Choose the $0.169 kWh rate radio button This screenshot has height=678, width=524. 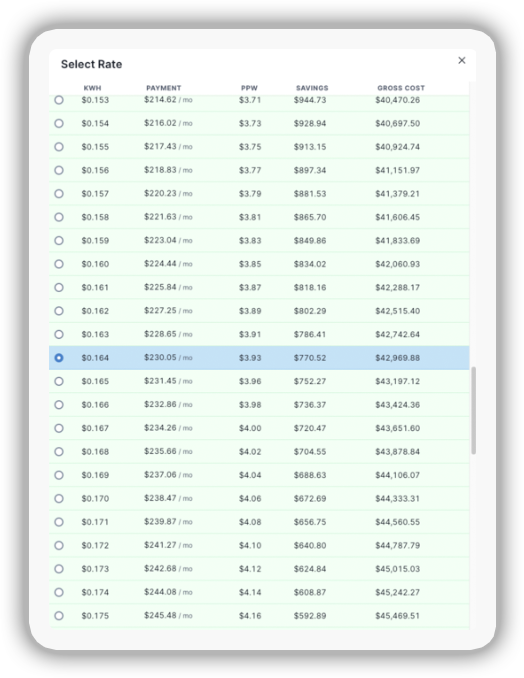(59, 475)
